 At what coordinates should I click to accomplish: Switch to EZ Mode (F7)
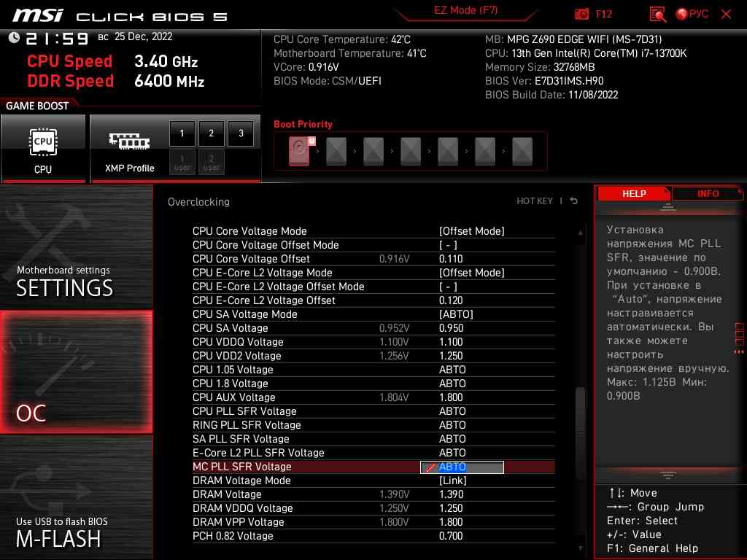[x=465, y=11]
